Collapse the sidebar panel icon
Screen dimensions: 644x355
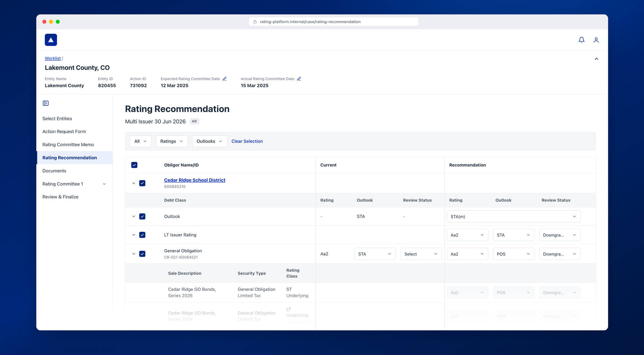pyautogui.click(x=46, y=103)
